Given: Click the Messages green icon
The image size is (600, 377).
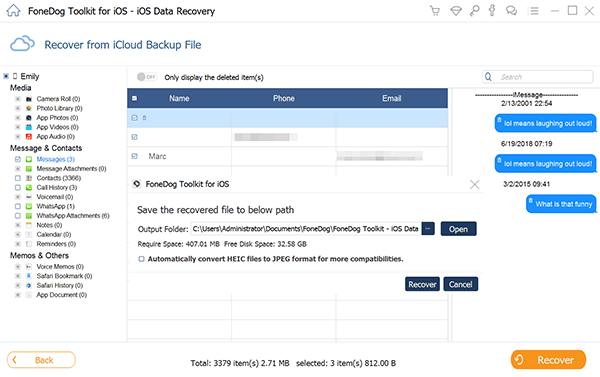Looking at the screenshot, I should (29, 159).
